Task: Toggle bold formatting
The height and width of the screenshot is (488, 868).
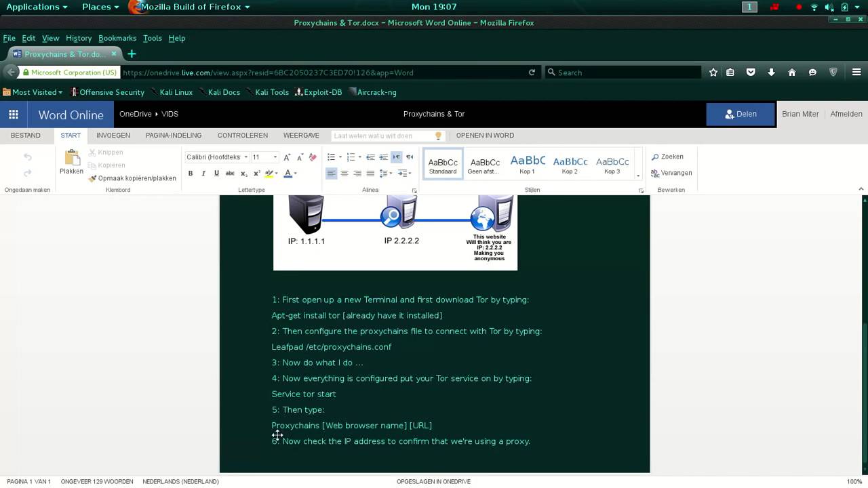Action: click(x=191, y=174)
